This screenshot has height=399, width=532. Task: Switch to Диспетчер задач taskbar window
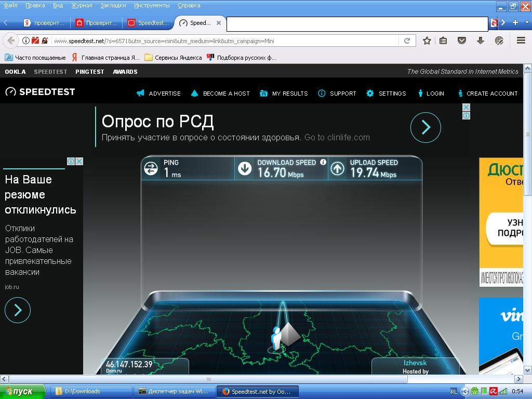click(175, 392)
